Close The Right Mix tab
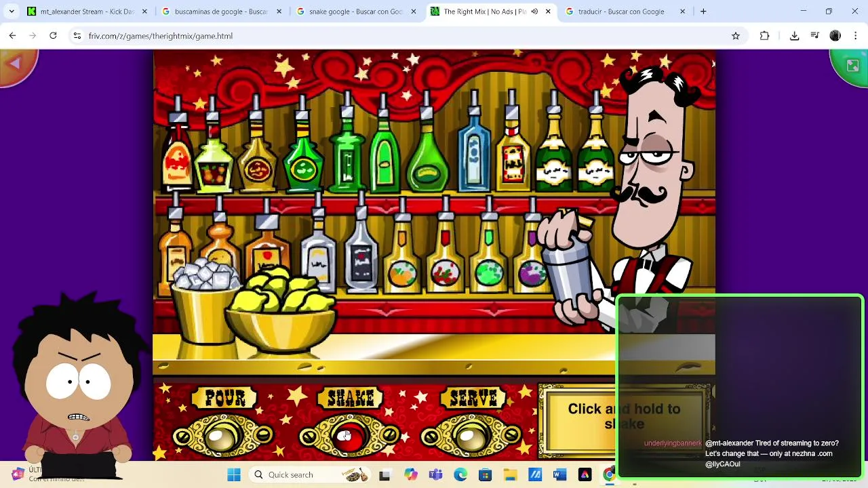The height and width of the screenshot is (488, 868). pos(549,12)
